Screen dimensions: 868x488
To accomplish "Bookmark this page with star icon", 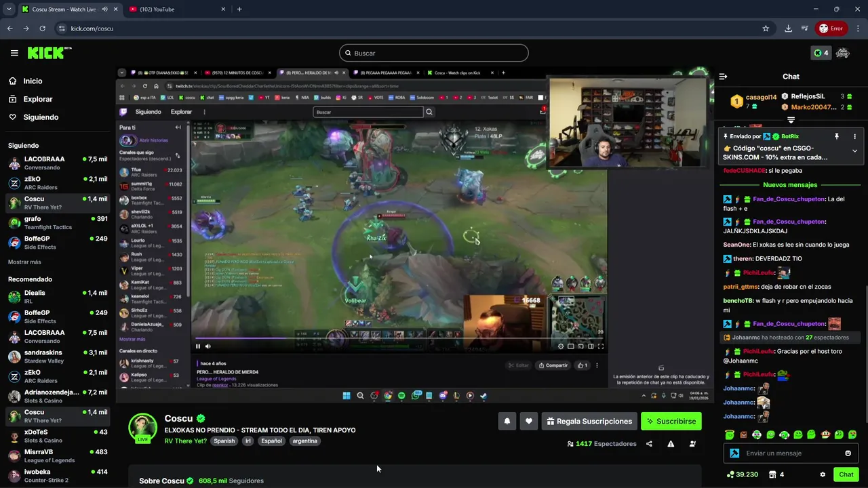I will coord(766,28).
